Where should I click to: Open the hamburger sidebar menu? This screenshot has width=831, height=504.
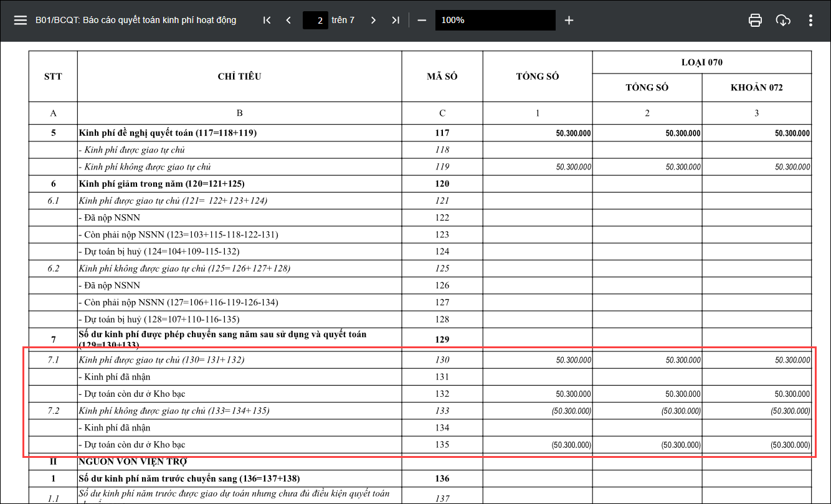[x=21, y=20]
